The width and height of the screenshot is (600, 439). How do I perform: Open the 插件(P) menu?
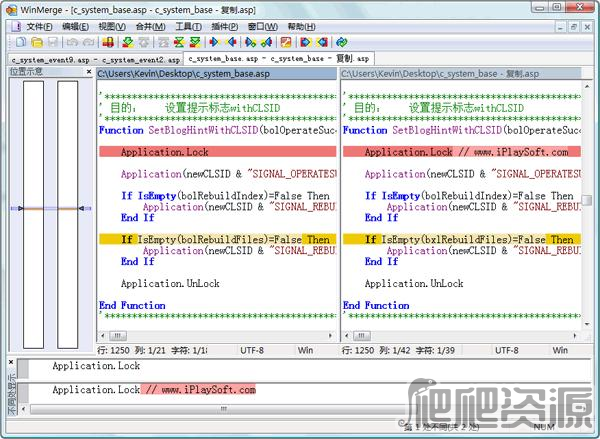point(225,26)
